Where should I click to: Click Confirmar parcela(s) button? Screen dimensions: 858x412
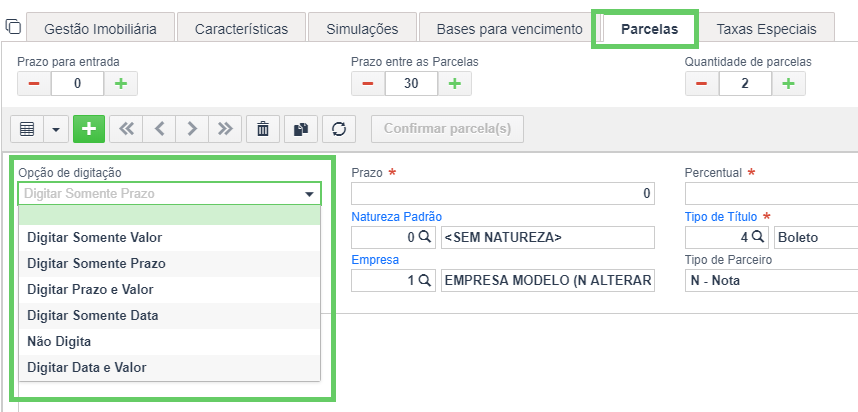447,129
